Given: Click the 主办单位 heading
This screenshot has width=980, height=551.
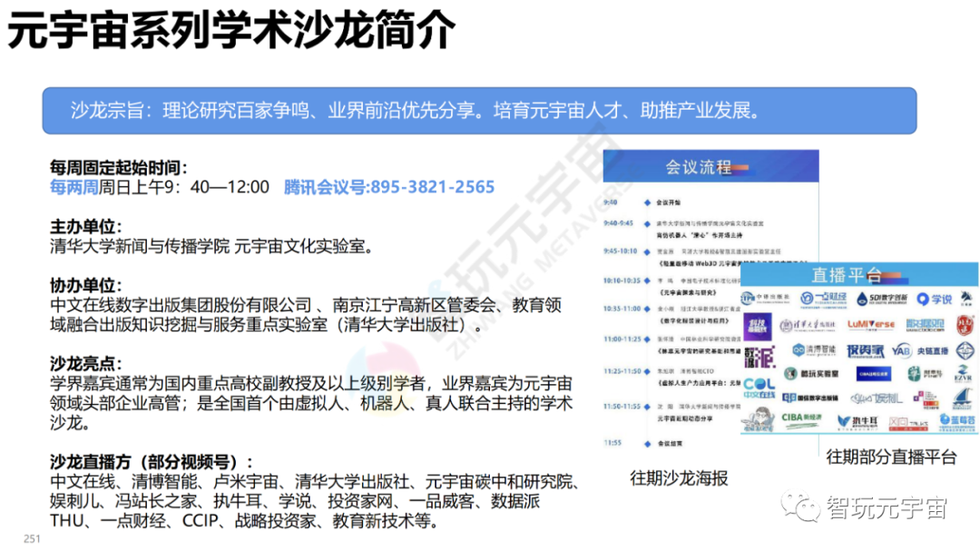Looking at the screenshot, I should pos(86,226).
